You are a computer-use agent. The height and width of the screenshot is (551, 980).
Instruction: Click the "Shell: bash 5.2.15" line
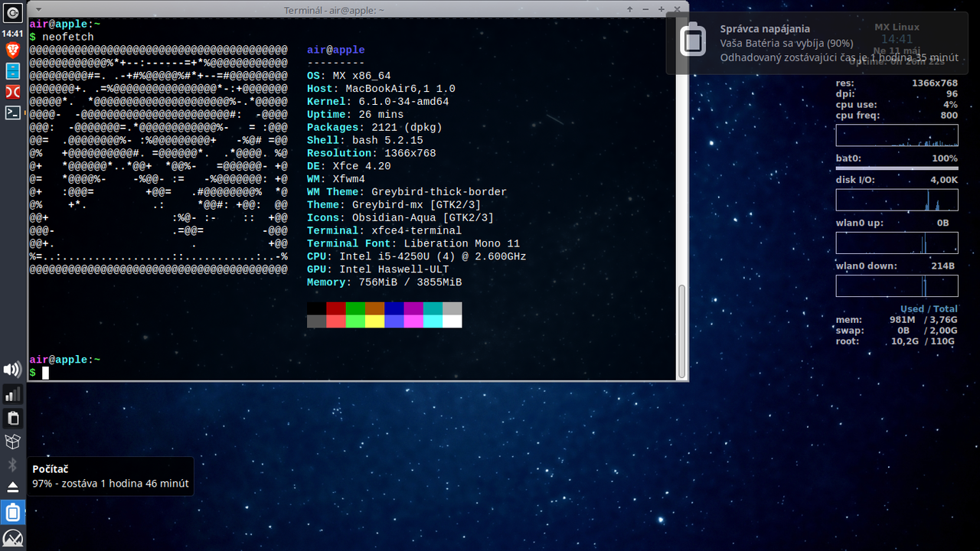point(365,141)
